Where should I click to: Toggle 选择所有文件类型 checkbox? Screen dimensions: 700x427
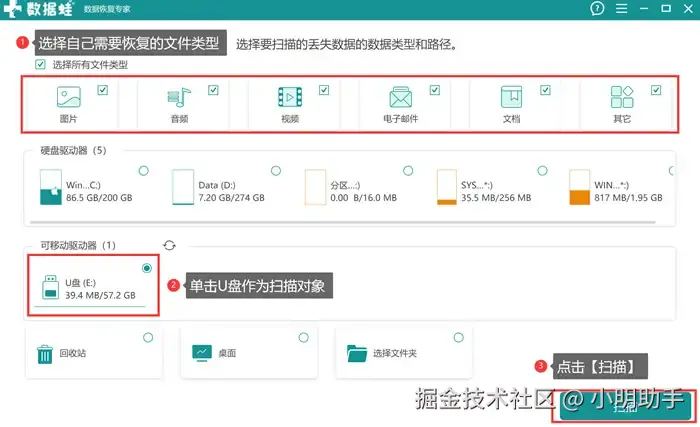tap(40, 64)
